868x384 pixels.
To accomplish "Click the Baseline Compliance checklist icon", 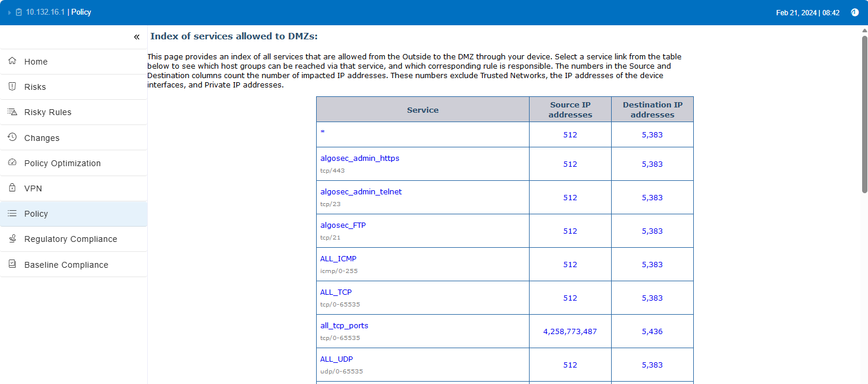I will pyautogui.click(x=12, y=264).
